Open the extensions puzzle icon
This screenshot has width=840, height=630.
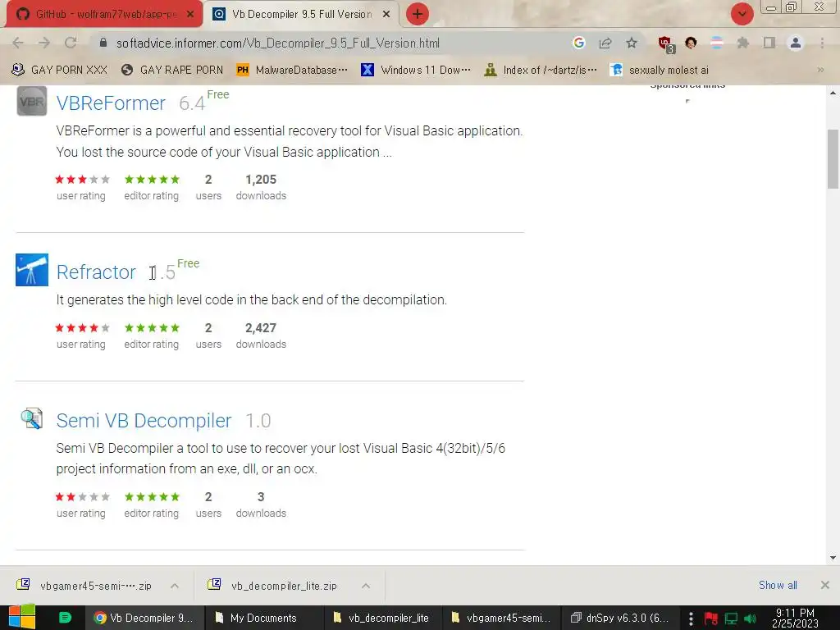742,43
